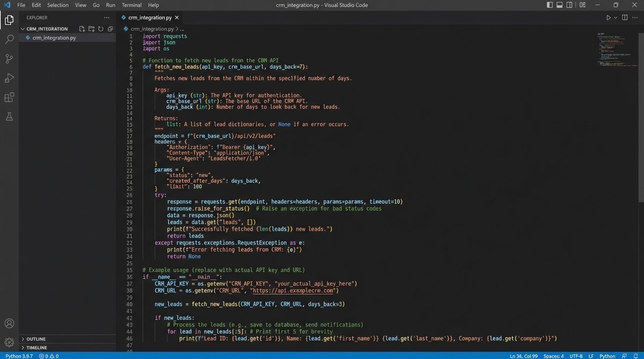644x359 pixels.
Task: Expand the TIMELINE section
Action: pos(37,348)
